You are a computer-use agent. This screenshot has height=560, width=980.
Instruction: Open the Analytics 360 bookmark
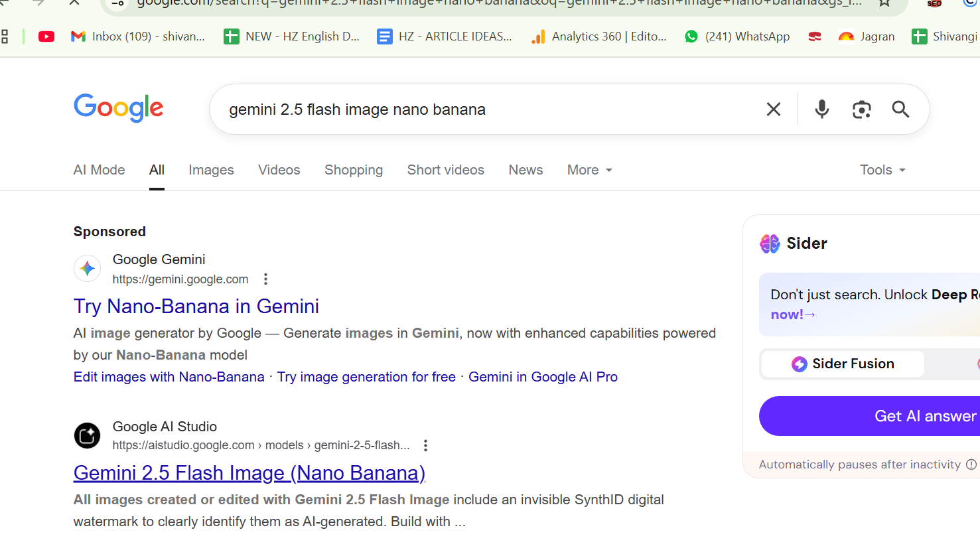click(599, 36)
